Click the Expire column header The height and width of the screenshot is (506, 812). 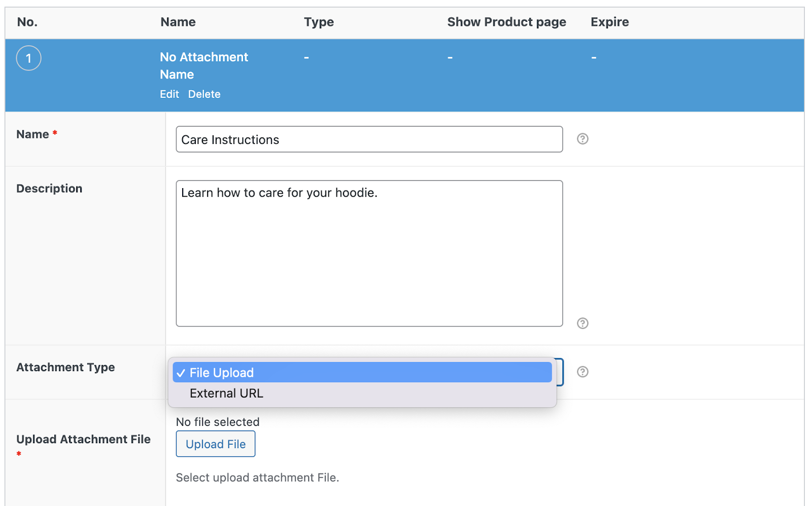[x=609, y=22]
